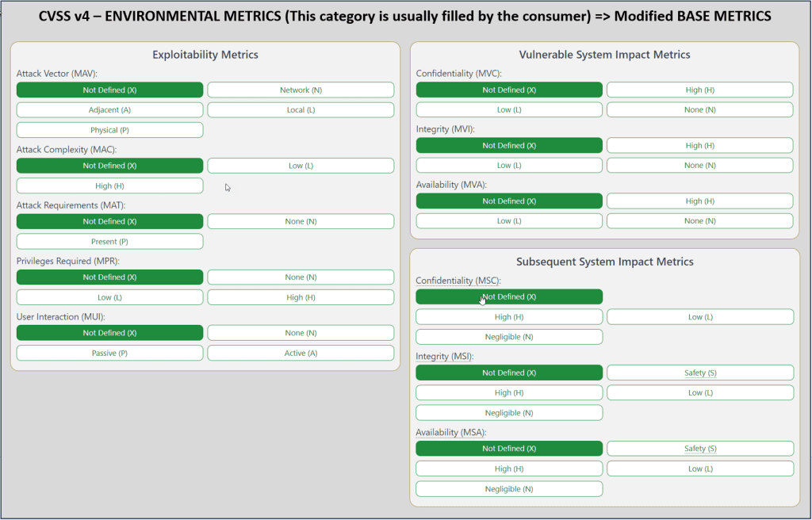
Task: Set Subsequent Availability (MSA) to High (H)
Action: pyautogui.click(x=509, y=468)
